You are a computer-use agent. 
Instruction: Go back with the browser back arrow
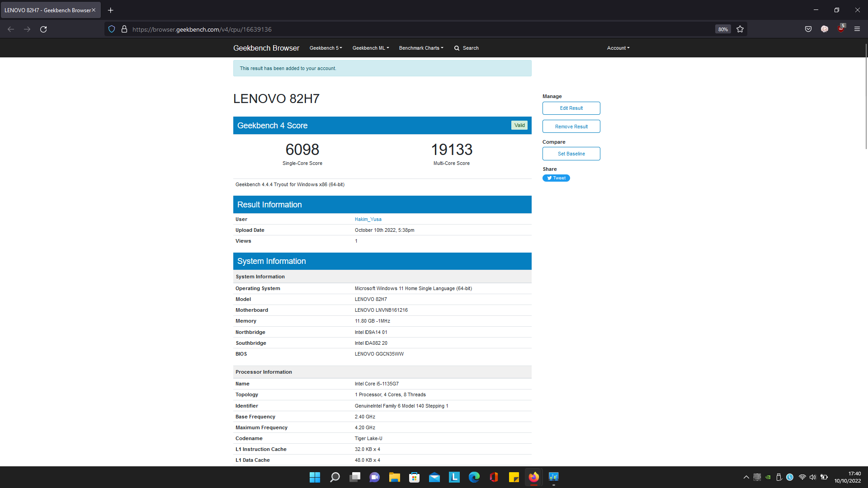[x=11, y=29]
